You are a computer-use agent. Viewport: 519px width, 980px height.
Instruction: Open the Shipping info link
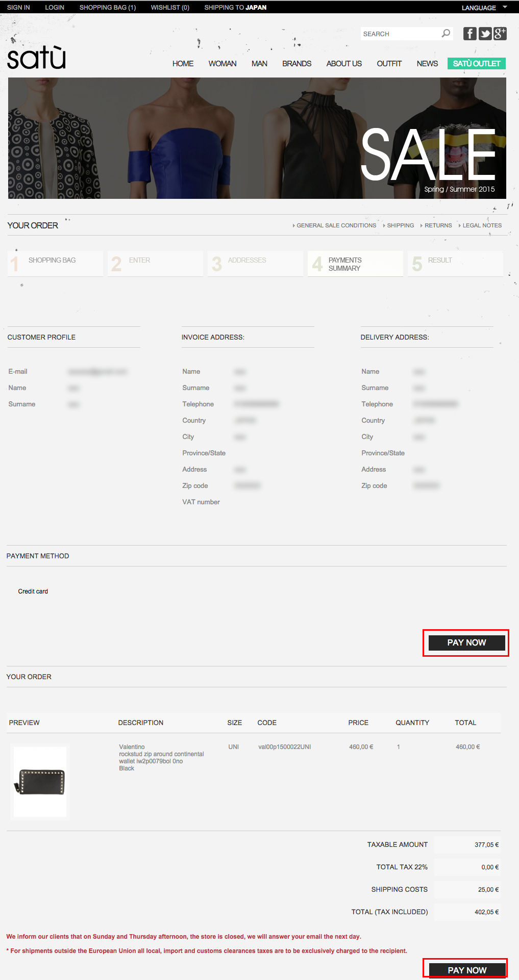[x=400, y=225]
